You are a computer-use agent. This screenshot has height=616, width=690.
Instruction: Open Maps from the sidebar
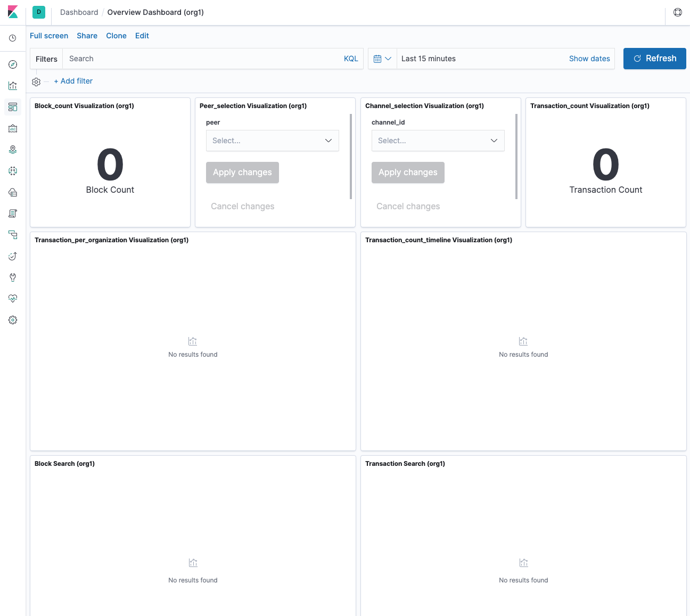(13, 150)
